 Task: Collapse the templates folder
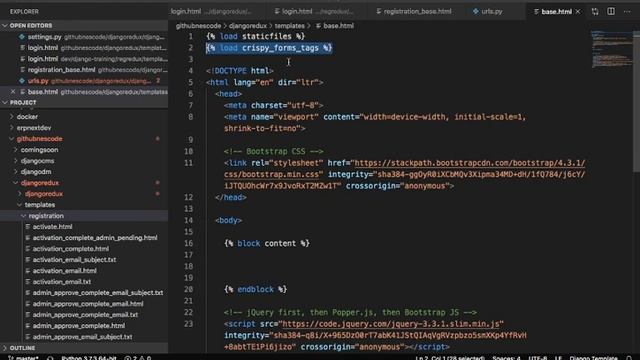(40, 205)
